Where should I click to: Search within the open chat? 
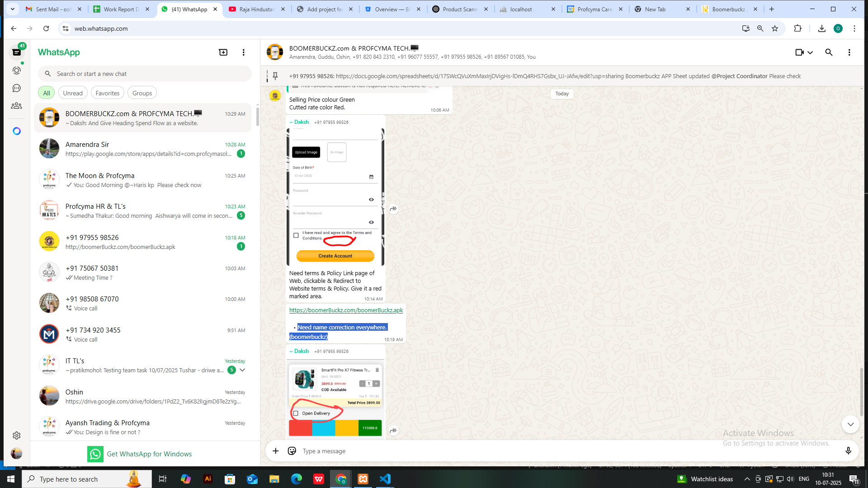(x=829, y=52)
